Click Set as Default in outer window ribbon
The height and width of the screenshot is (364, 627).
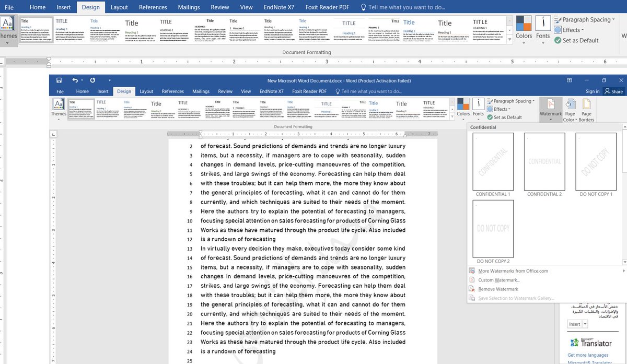click(x=576, y=40)
